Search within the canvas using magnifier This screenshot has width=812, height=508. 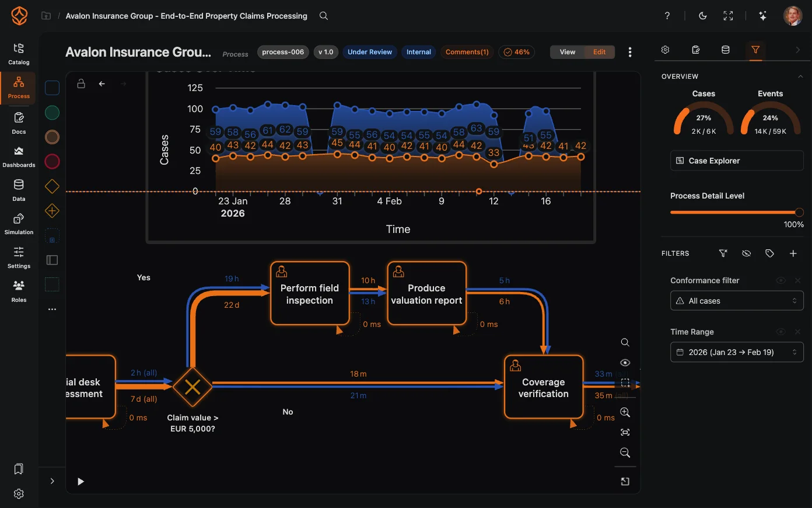[x=625, y=342]
